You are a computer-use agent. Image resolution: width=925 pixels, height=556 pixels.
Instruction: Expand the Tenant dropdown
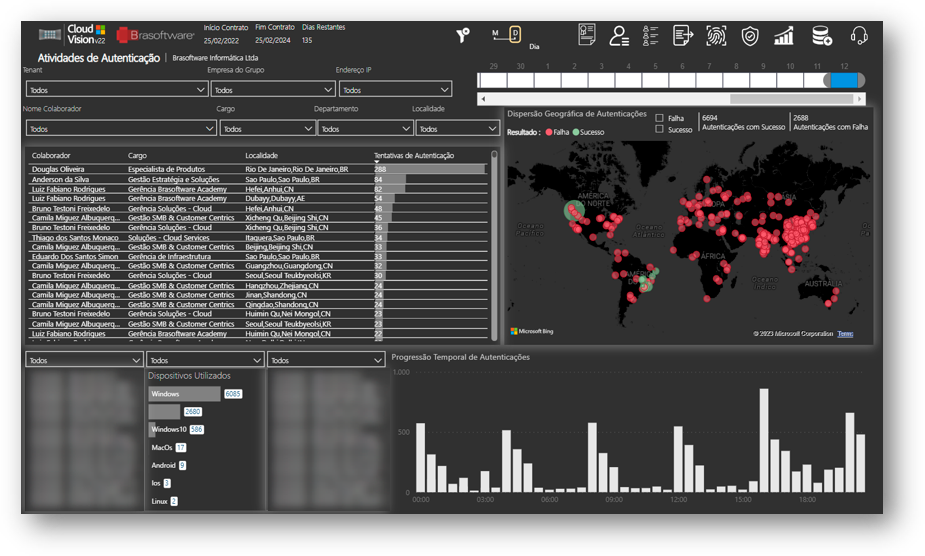pos(116,90)
